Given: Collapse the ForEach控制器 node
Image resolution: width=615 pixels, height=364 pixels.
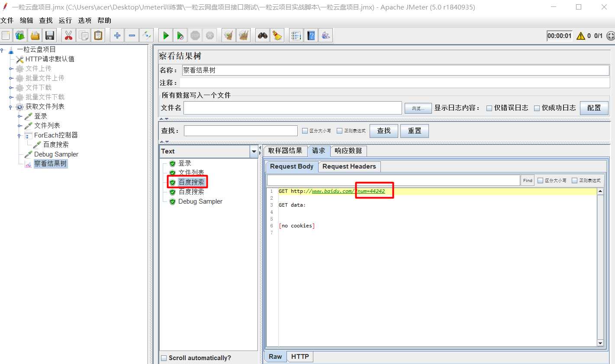Looking at the screenshot, I should click(x=19, y=135).
